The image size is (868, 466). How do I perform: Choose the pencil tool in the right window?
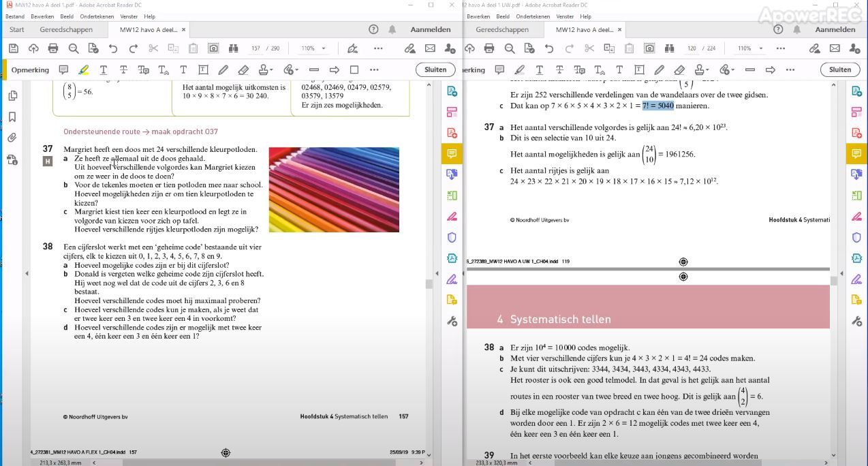659,69
